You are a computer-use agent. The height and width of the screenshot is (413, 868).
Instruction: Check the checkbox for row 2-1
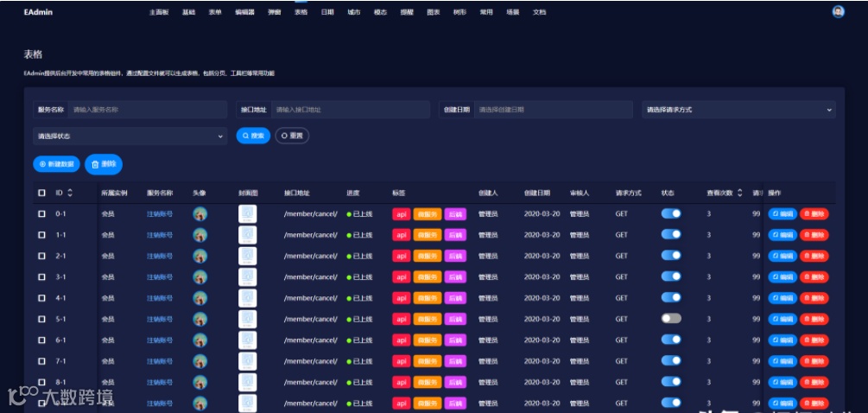point(41,256)
